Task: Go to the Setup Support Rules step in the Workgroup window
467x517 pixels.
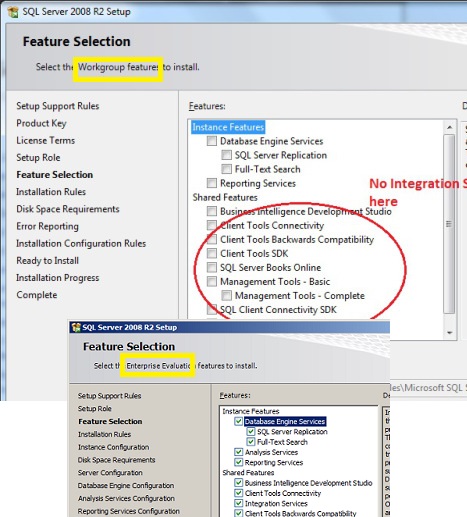Action: tap(58, 106)
